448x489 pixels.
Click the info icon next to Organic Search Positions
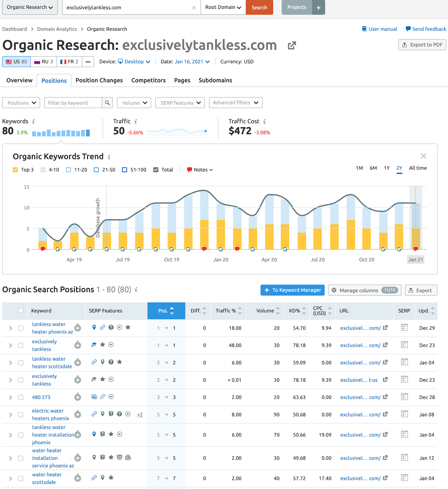coord(136,289)
